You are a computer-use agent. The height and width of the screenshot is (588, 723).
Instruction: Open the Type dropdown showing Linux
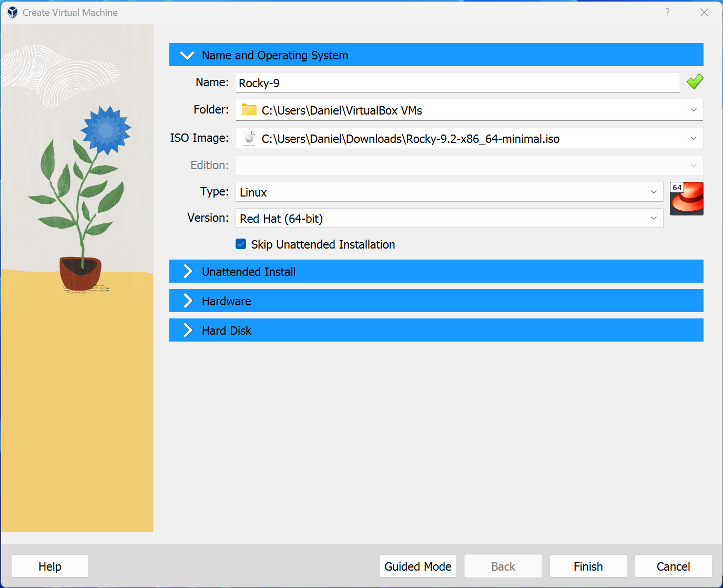pyautogui.click(x=449, y=192)
